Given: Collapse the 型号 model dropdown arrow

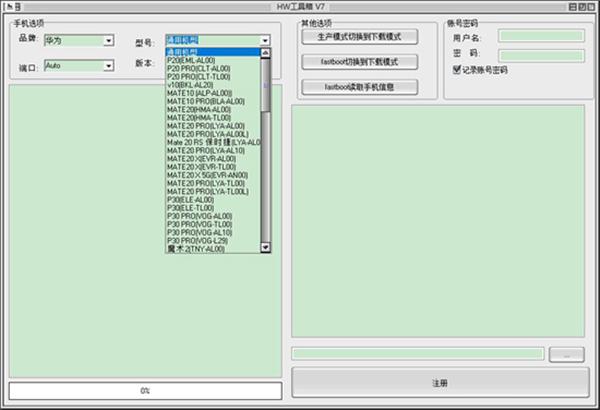Looking at the screenshot, I should (265, 40).
